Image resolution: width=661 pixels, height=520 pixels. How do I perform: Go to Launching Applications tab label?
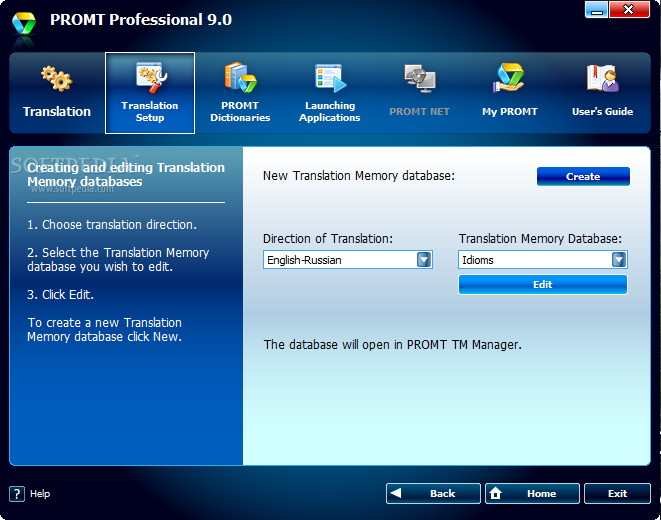pyautogui.click(x=330, y=111)
